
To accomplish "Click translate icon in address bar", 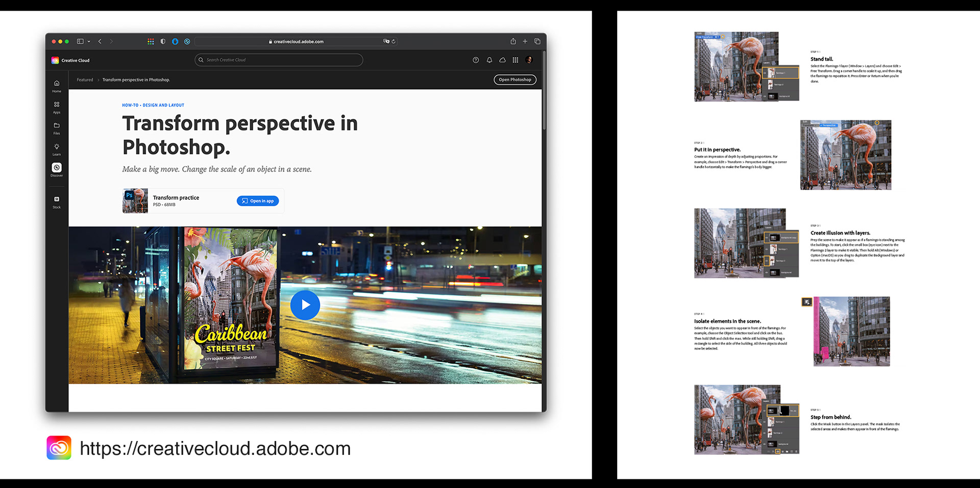I will pos(386,41).
